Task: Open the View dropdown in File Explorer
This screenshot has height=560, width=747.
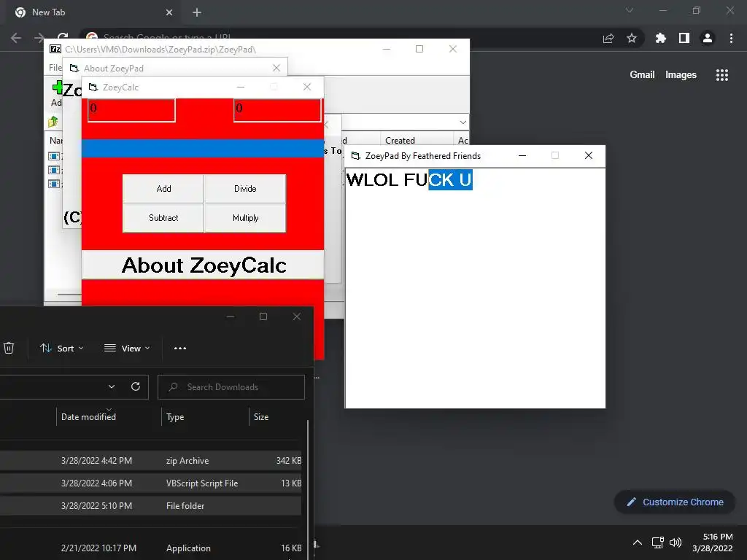Action: tap(127, 348)
